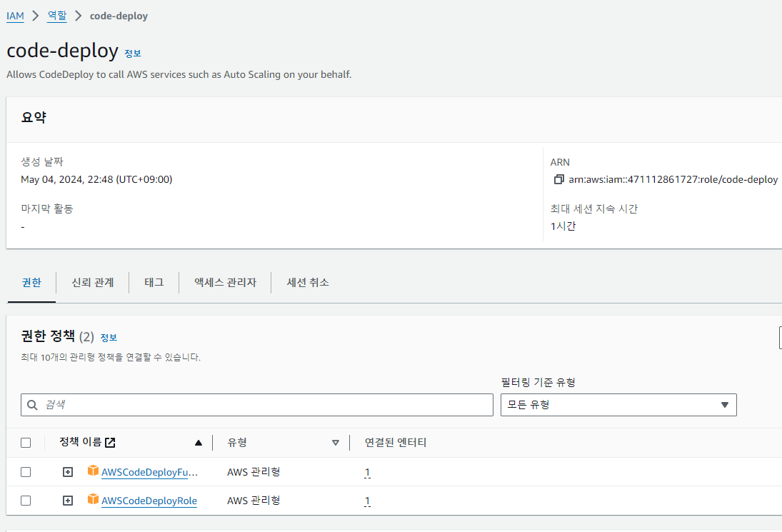The width and height of the screenshot is (782, 532).
Task: Click the AWSCodeDeployRole policy box icon
Action: pos(93,499)
